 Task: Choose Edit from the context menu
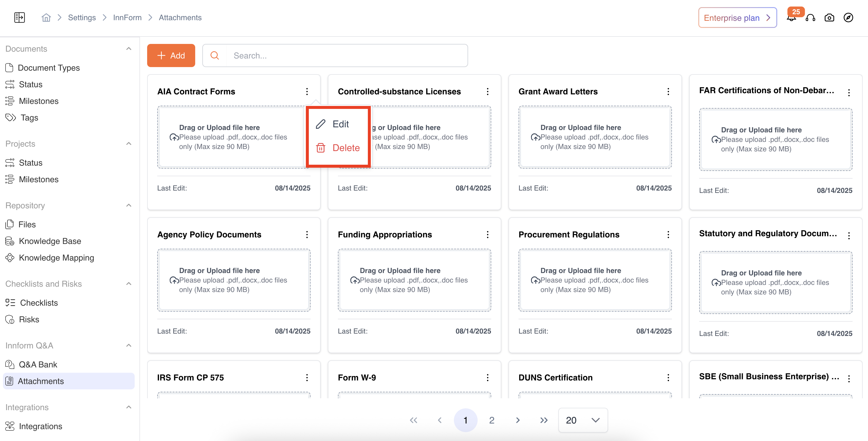[340, 124]
